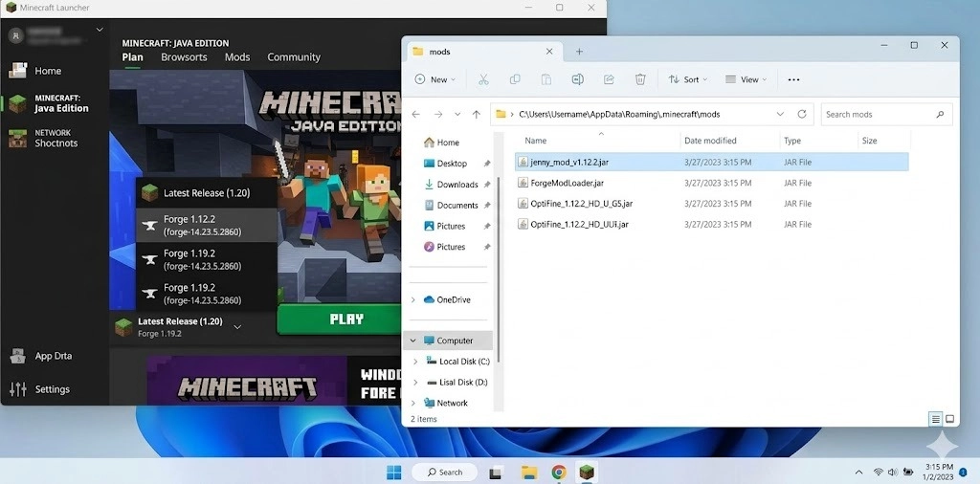Image resolution: width=980 pixels, height=484 pixels.
Task: Click the Paste icon in Explorer toolbar
Action: point(546,79)
